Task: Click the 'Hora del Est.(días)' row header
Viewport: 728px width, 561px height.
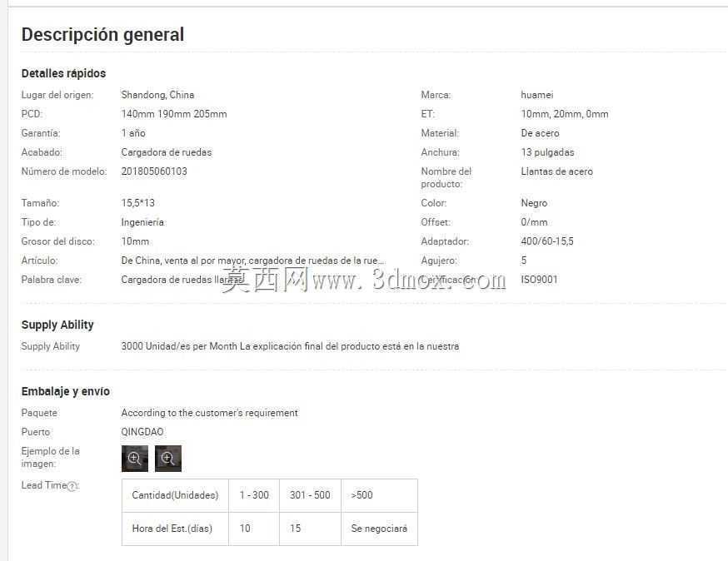Action: coord(175,529)
